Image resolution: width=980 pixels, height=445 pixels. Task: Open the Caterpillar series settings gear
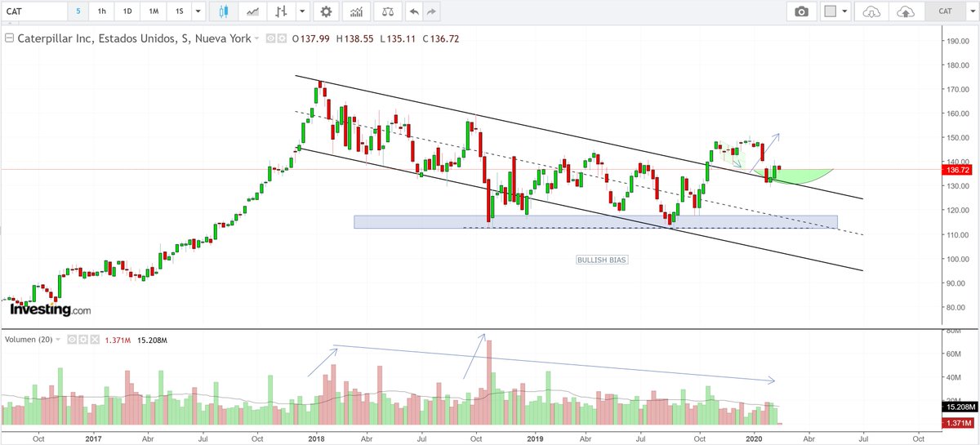tap(282, 38)
